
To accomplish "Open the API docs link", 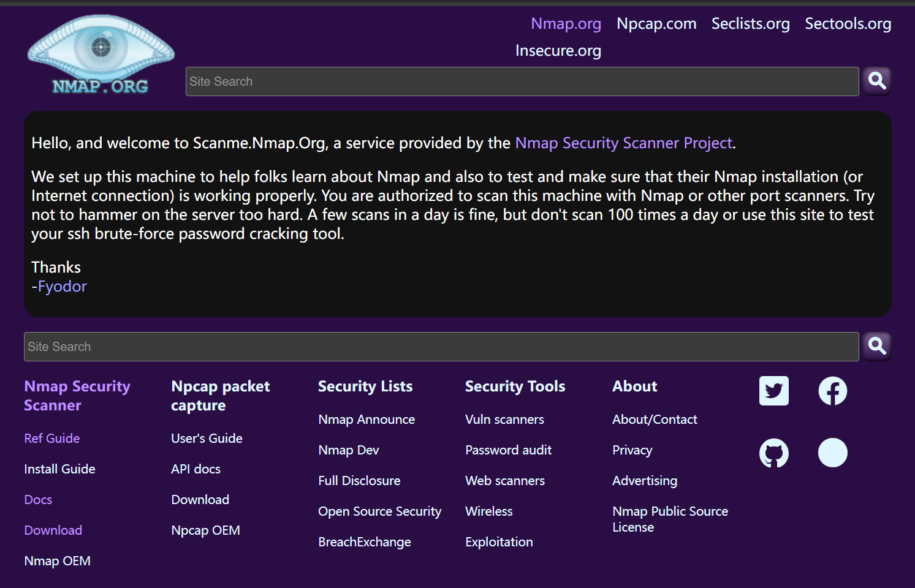I will (x=196, y=469).
